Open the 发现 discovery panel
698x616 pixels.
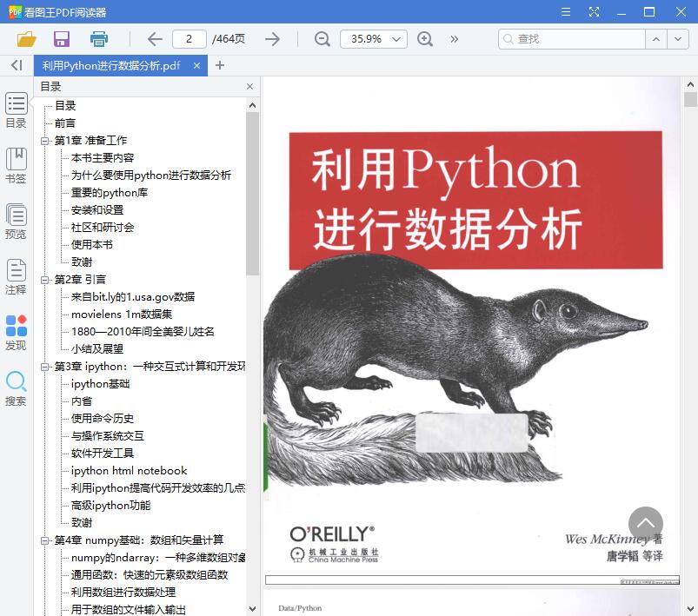click(16, 331)
